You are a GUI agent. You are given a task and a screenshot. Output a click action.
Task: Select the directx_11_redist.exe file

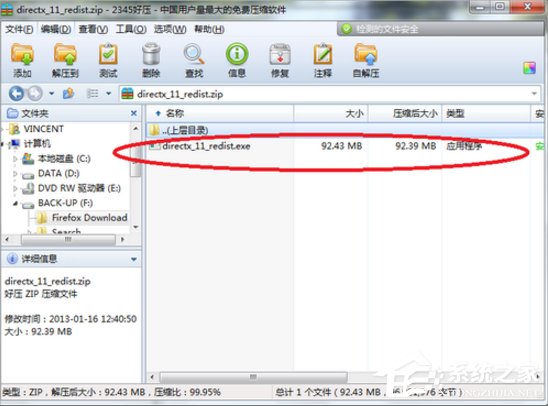[206, 146]
